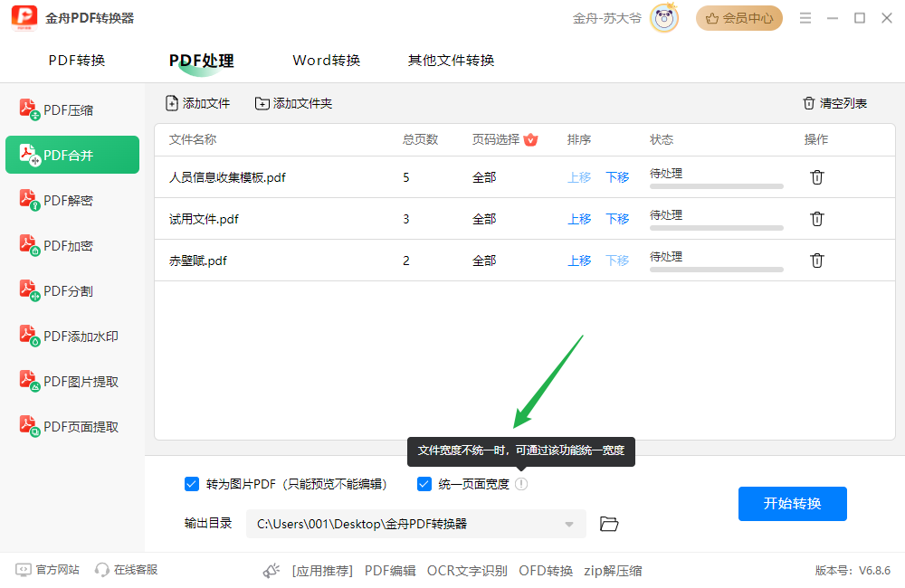Open page selection 全部 for 人员信息收集模板.pdf
Image resolution: width=905 pixels, height=588 pixels.
(484, 177)
